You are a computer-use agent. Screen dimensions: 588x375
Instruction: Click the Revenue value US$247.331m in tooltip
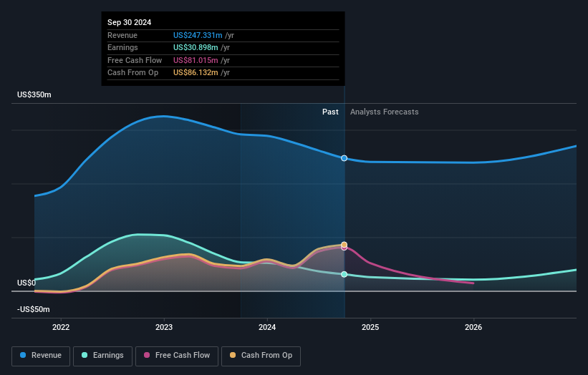pyautogui.click(x=198, y=35)
